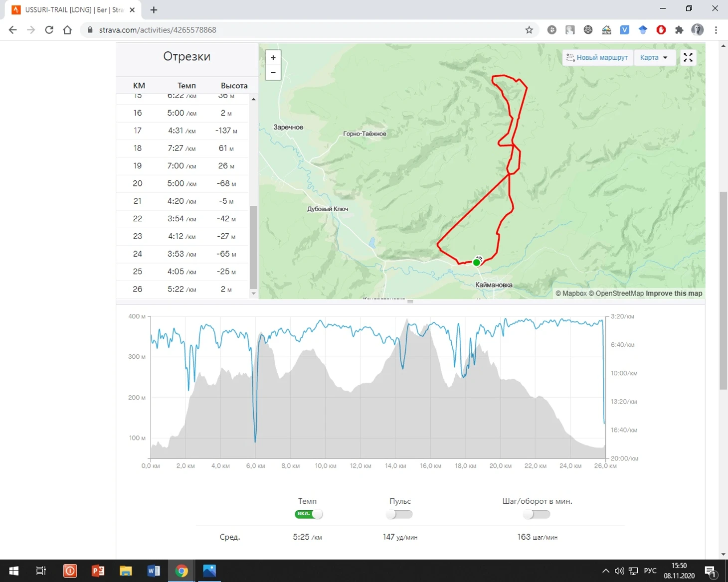
Task: Open a new browser tab
Action: [154, 10]
